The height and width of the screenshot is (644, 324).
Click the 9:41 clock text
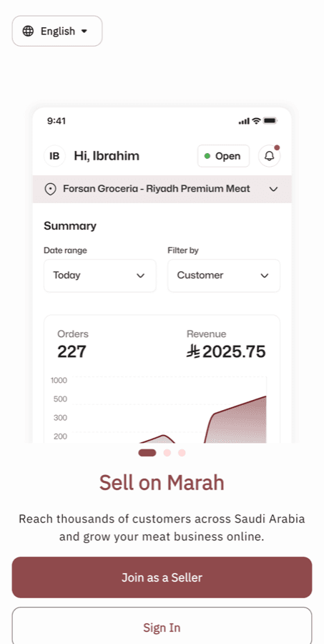tap(57, 121)
